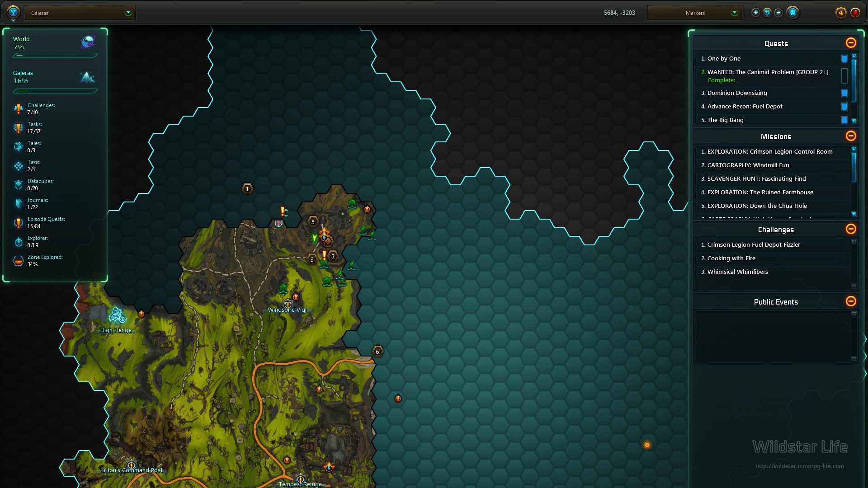Click the Episode Quests icon
868x488 pixels.
point(18,223)
